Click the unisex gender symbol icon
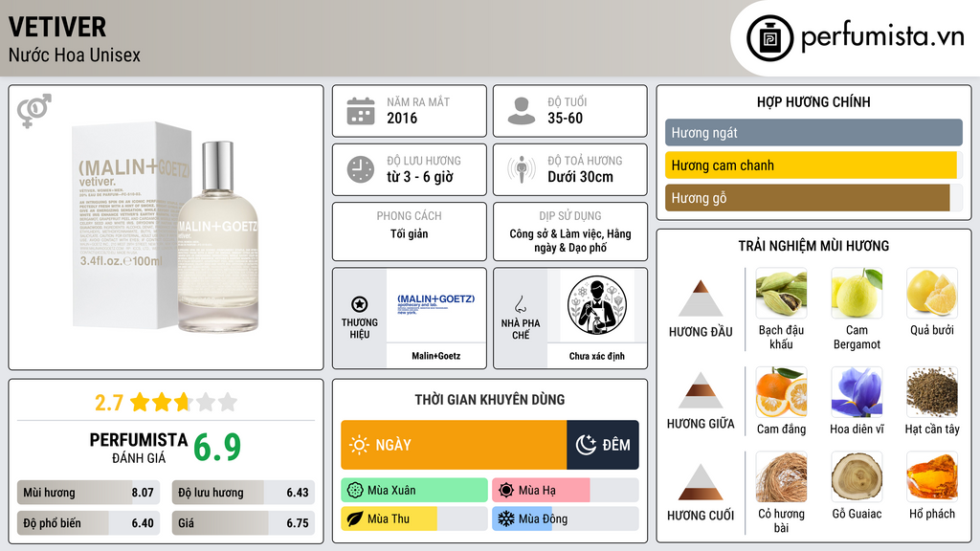 point(34,111)
